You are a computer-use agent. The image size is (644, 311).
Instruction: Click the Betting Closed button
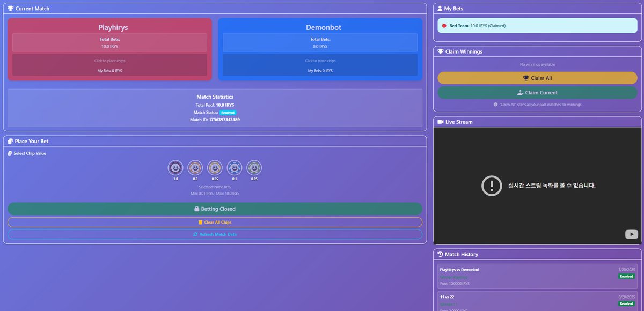pyautogui.click(x=215, y=209)
